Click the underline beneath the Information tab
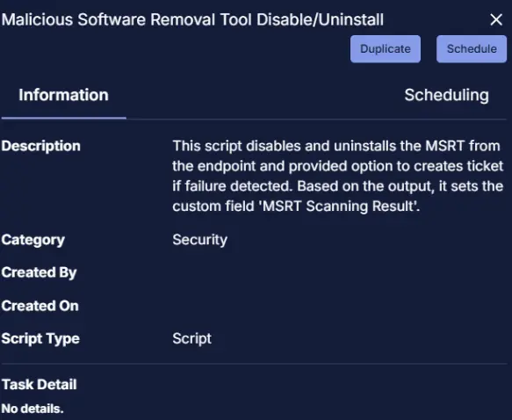Image resolution: width=512 pixels, height=420 pixels. tap(64, 118)
